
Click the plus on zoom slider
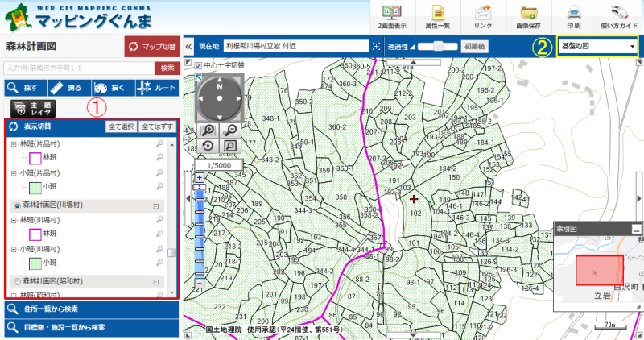tap(199, 177)
